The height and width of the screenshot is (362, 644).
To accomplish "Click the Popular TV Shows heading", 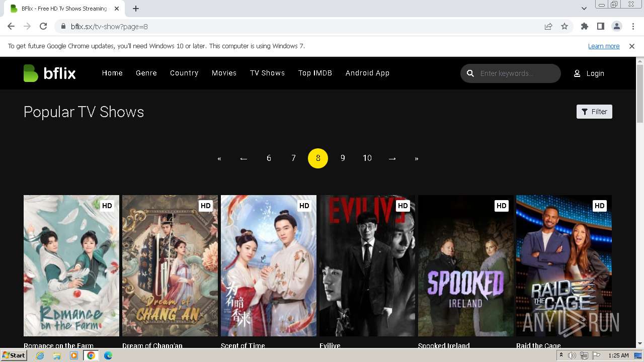I will tap(84, 112).
